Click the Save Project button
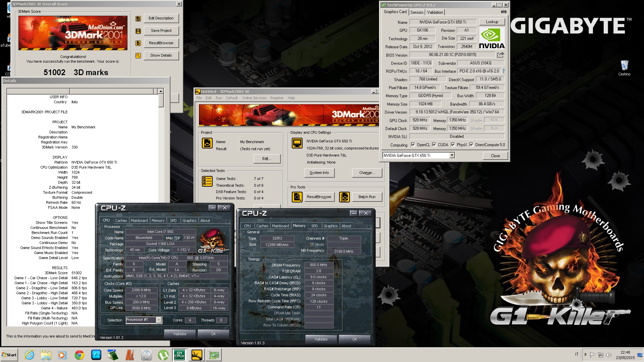The image size is (644, 362). point(161,31)
